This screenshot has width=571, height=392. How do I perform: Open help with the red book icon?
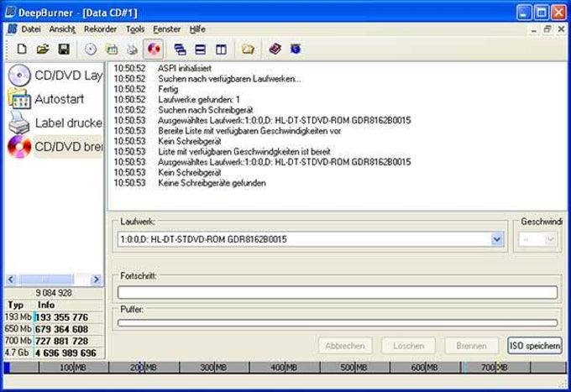tap(275, 49)
